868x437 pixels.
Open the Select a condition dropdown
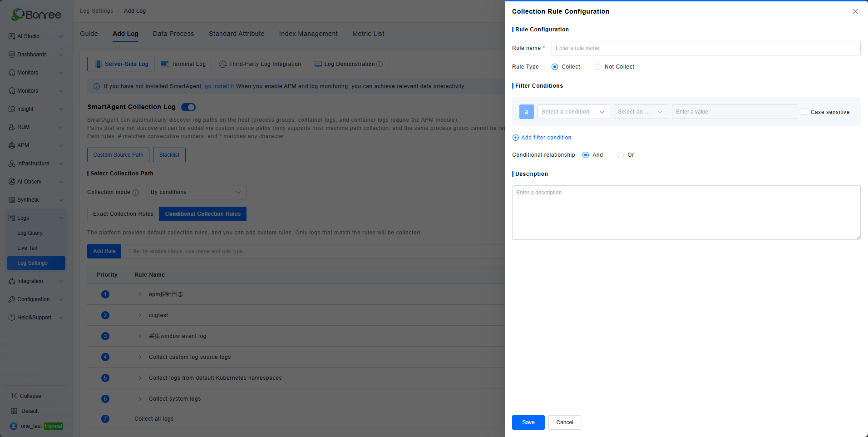point(574,112)
